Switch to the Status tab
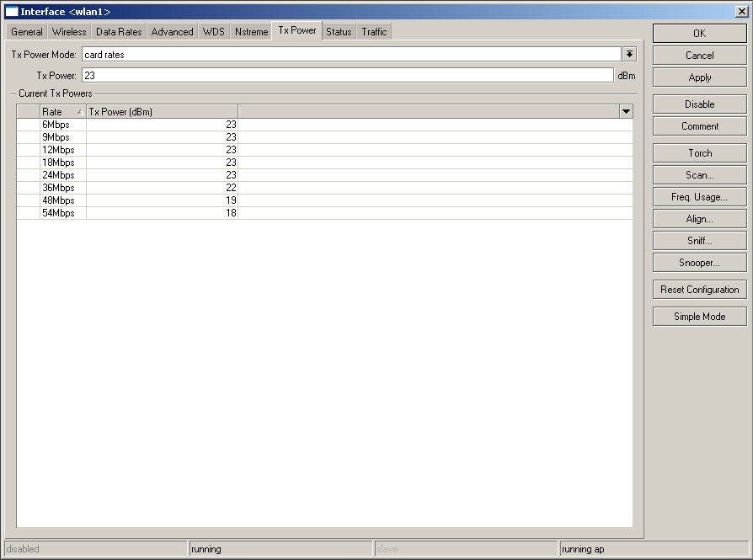 (x=339, y=32)
